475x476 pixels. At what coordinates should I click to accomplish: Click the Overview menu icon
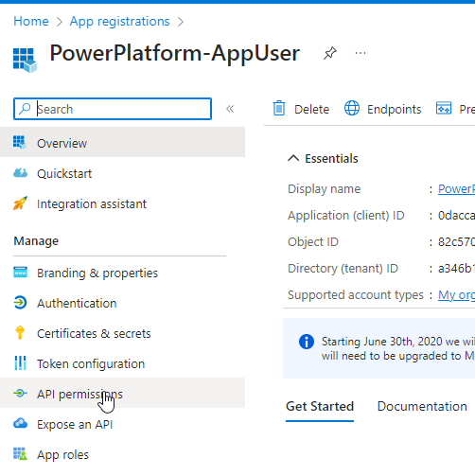click(20, 142)
